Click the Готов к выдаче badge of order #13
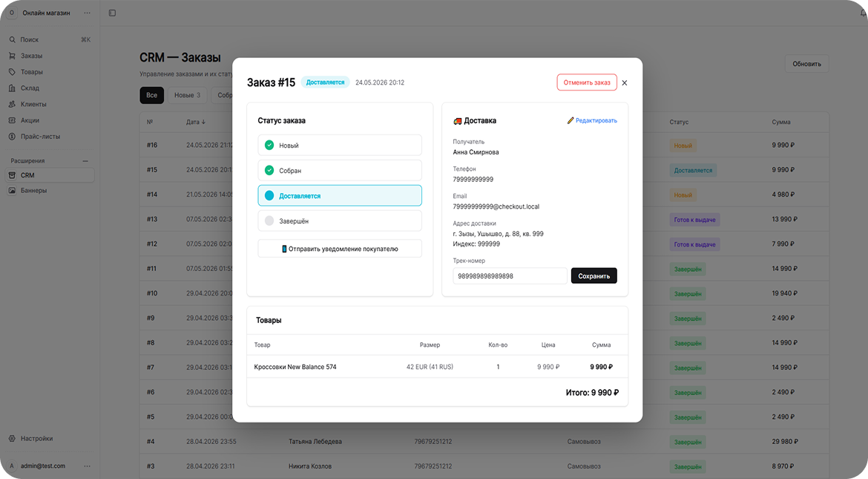 (694, 220)
